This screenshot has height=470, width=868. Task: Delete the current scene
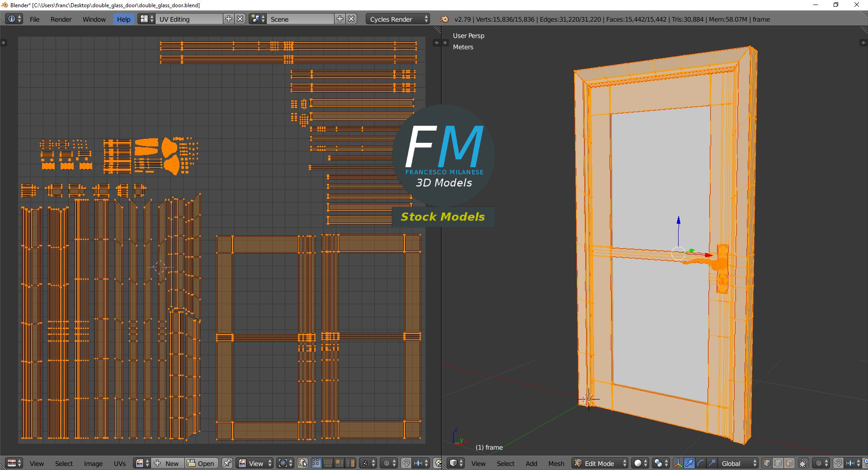(x=352, y=19)
